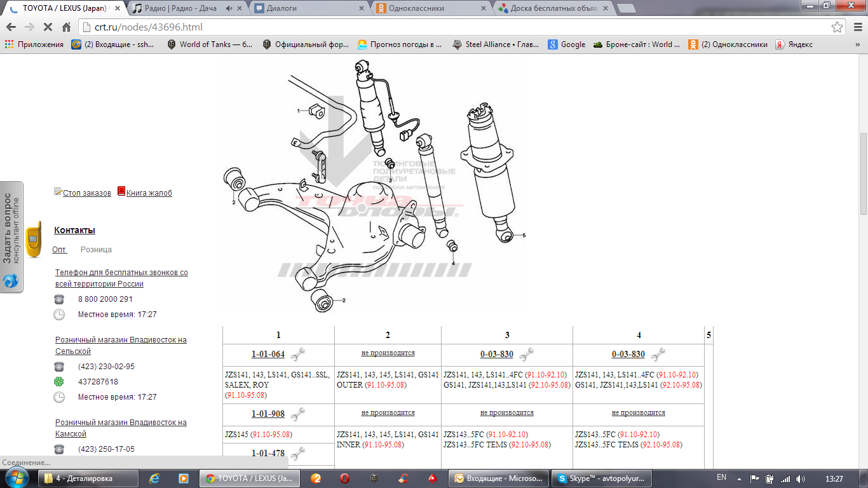
Task: Click wrench icon next to 1-01-908
Action: (x=297, y=414)
